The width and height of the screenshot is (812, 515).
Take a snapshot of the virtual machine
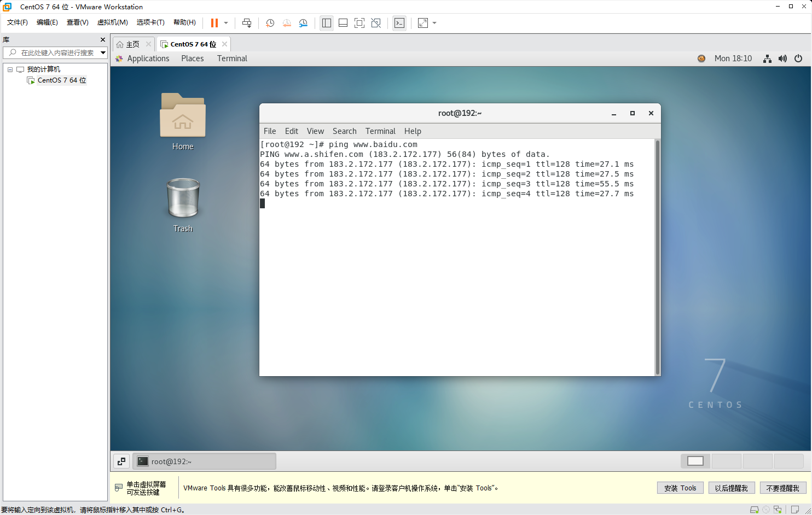[270, 23]
